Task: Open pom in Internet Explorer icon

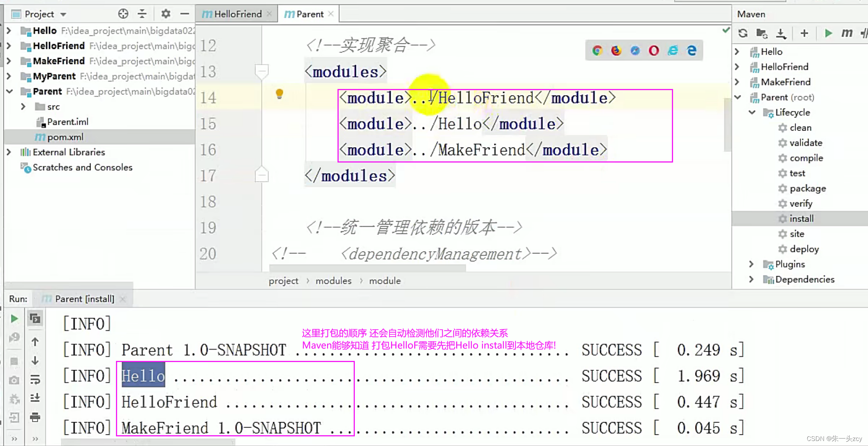Action: (673, 50)
